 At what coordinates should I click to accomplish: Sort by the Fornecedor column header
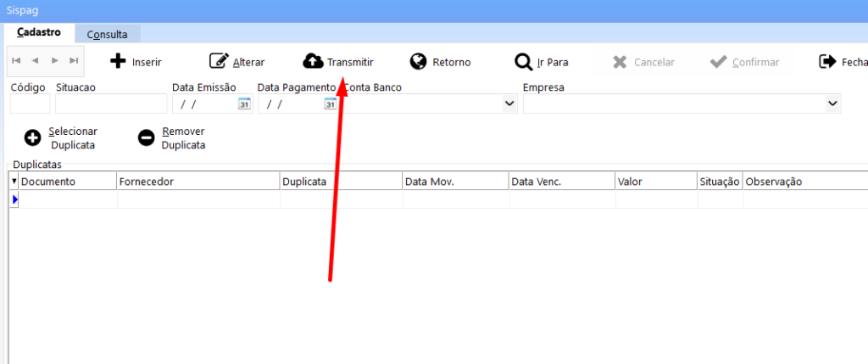point(198,182)
